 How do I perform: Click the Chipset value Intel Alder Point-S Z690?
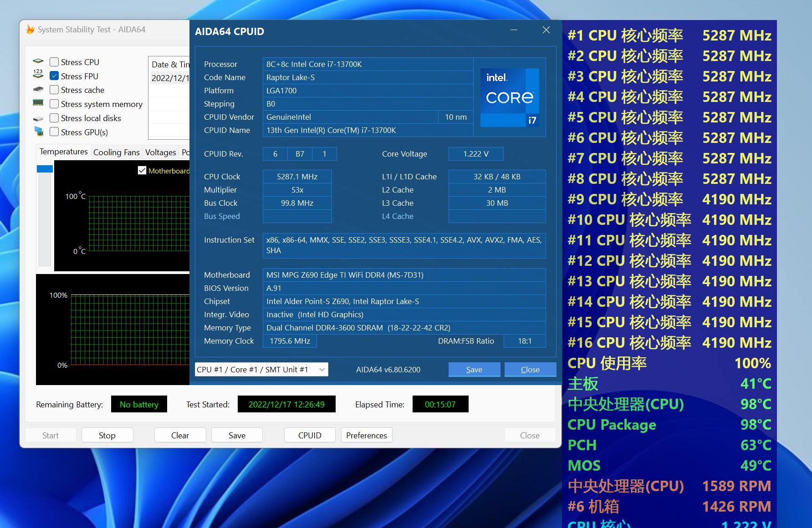(x=404, y=301)
